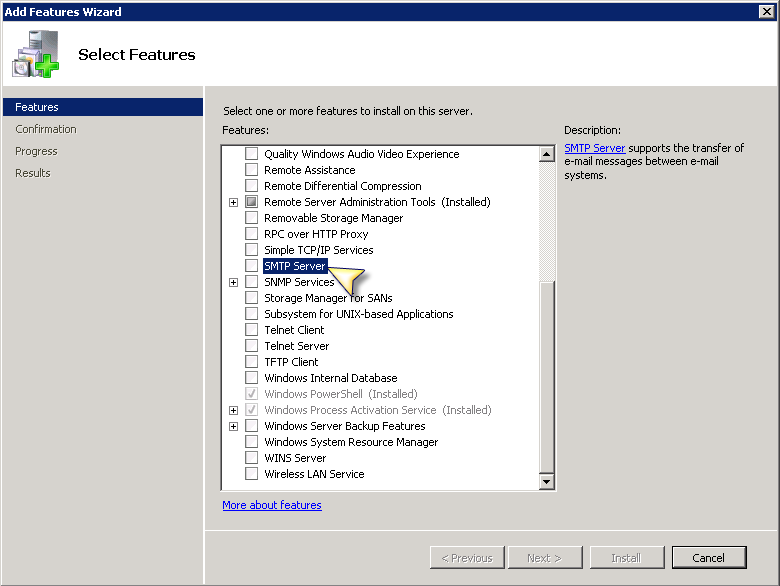Expand Remote Server Administration Tools node
This screenshot has width=780, height=586.
coord(233,202)
